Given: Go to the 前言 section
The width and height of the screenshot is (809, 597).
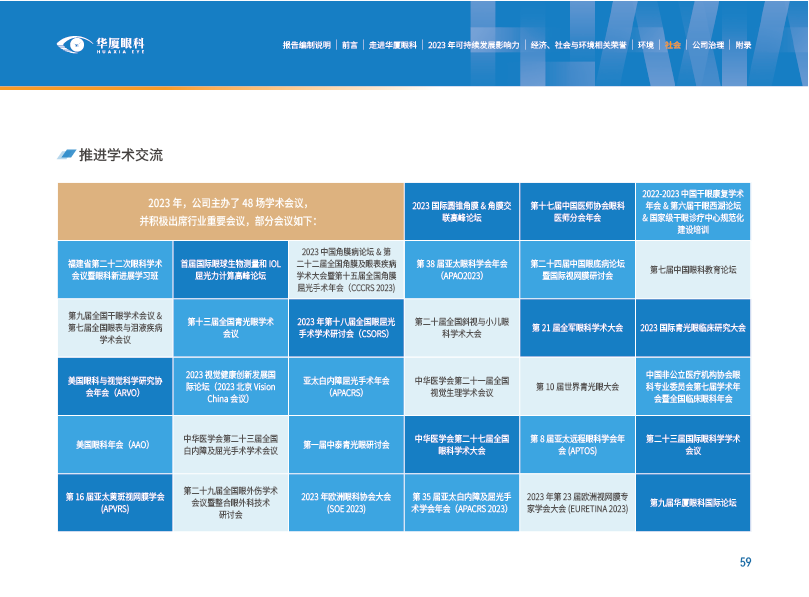Looking at the screenshot, I should tap(349, 45).
